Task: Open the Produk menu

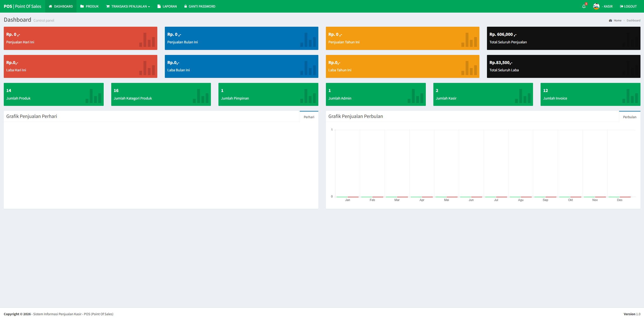Action: click(89, 6)
